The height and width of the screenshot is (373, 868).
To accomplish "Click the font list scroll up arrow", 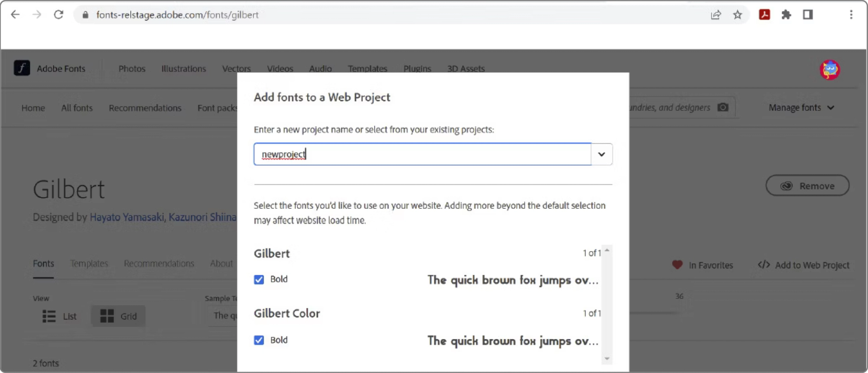I will pos(607,250).
